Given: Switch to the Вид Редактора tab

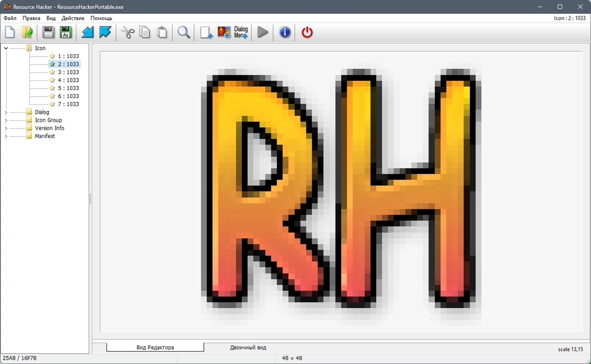Looking at the screenshot, I should pos(155,347).
